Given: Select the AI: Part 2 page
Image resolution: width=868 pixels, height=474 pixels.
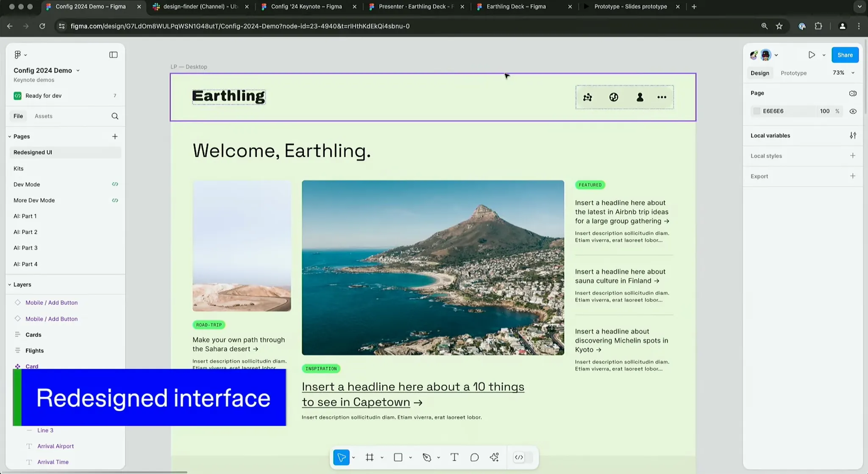Looking at the screenshot, I should click(25, 232).
